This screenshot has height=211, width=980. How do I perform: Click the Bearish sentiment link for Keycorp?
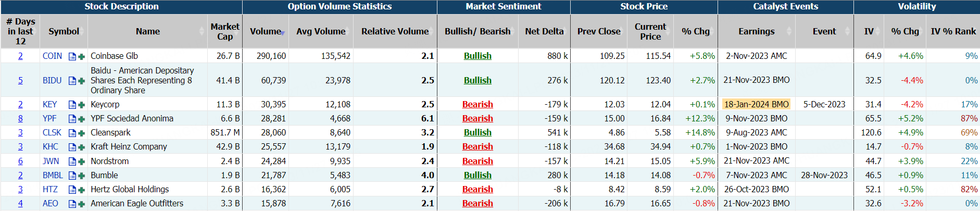pyautogui.click(x=478, y=104)
